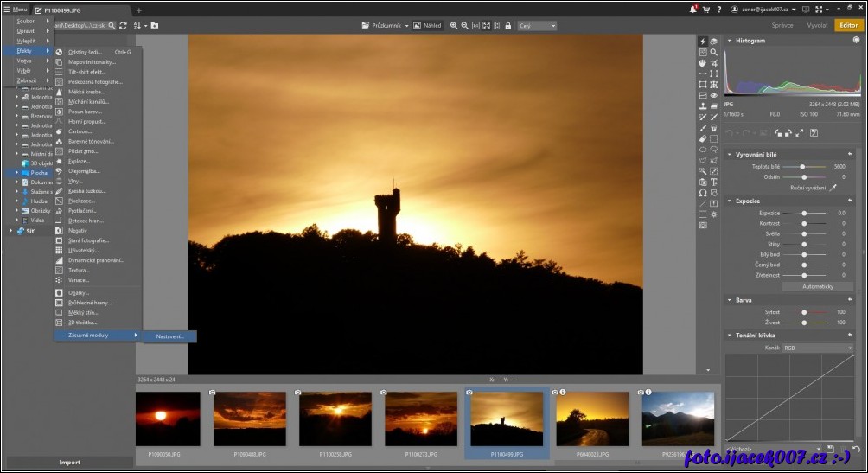Click the magnifier zoom tool
The width and height of the screenshot is (868, 473).
coord(714,52)
